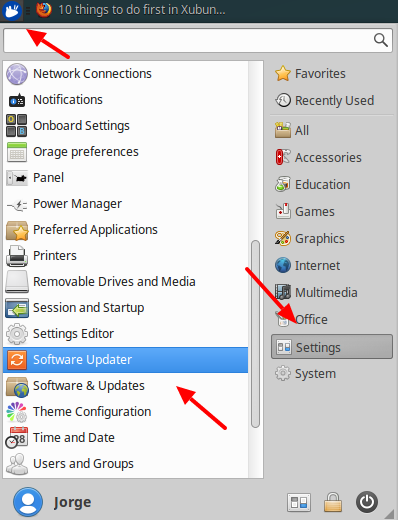
Task: Select the All category
Action: [292, 130]
